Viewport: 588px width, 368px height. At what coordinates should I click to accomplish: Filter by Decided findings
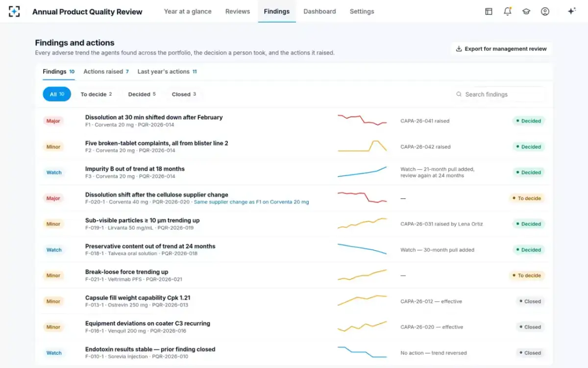coord(142,94)
